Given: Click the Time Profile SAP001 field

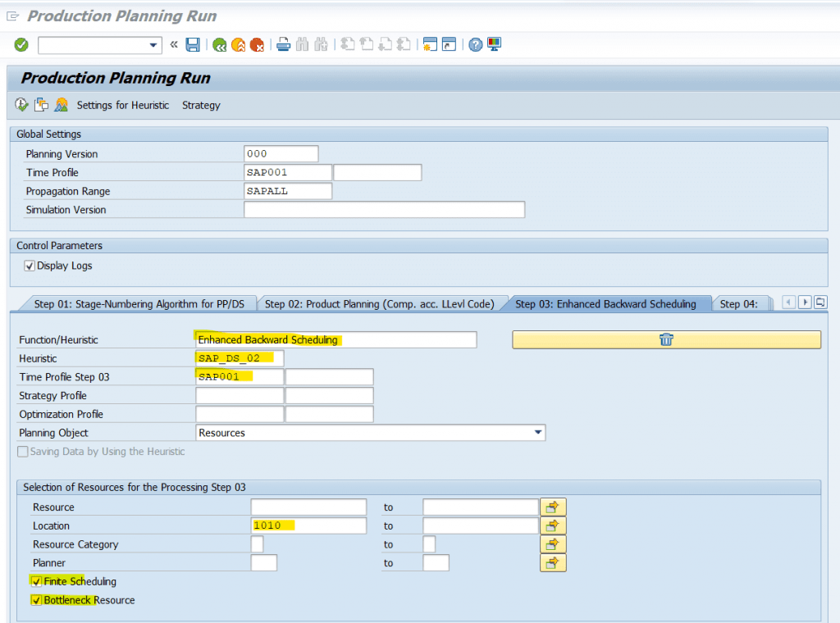Looking at the screenshot, I should click(x=288, y=172).
